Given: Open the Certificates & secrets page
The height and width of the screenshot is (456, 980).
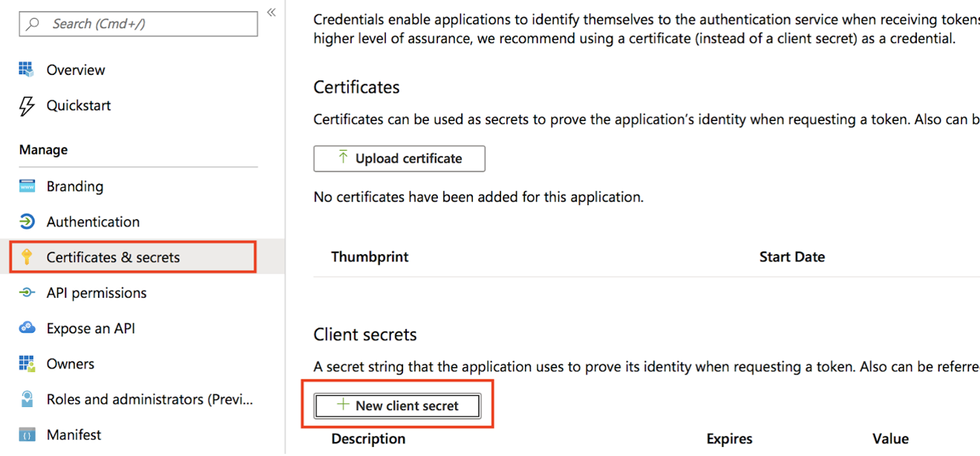Looking at the screenshot, I should [x=113, y=258].
